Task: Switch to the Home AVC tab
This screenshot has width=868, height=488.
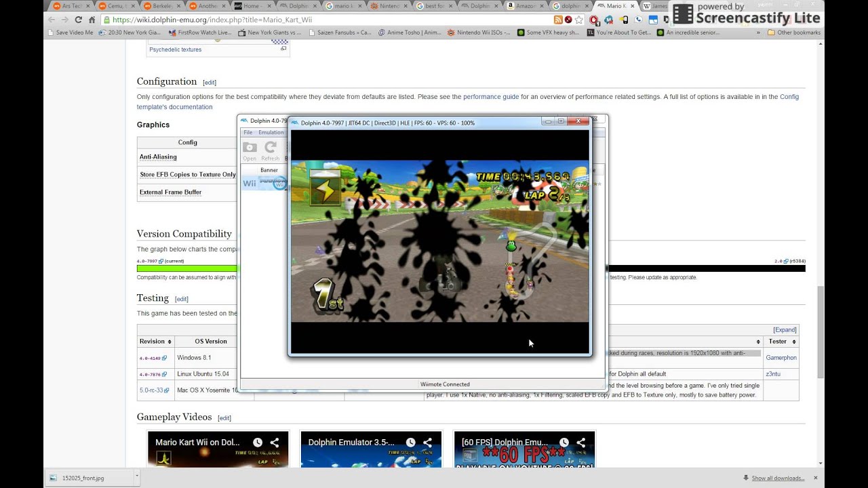Action: tap(252, 6)
